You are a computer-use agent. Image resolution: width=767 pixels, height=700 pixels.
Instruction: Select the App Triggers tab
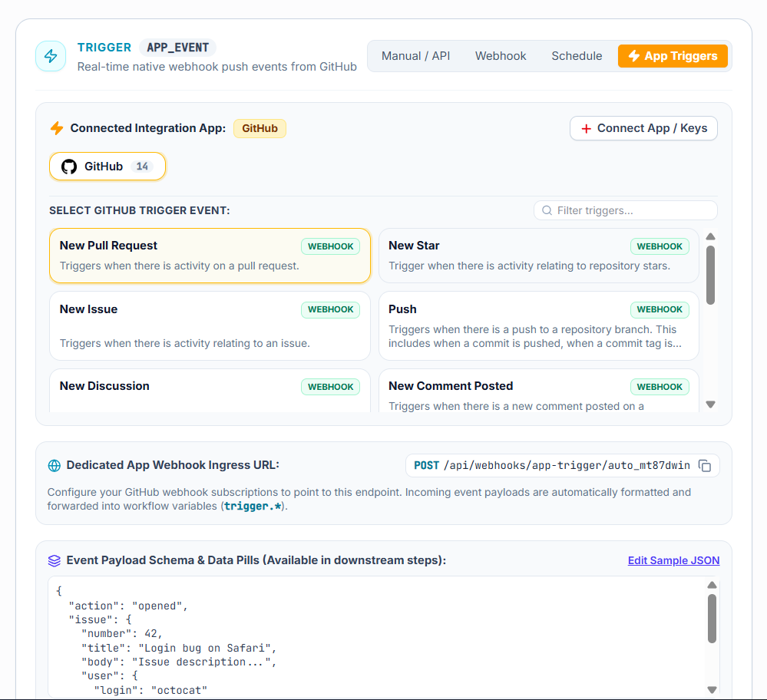tap(673, 56)
